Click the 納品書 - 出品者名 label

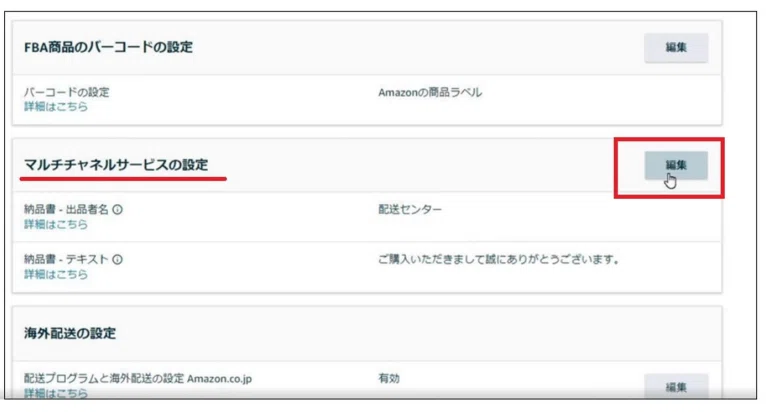click(66, 210)
